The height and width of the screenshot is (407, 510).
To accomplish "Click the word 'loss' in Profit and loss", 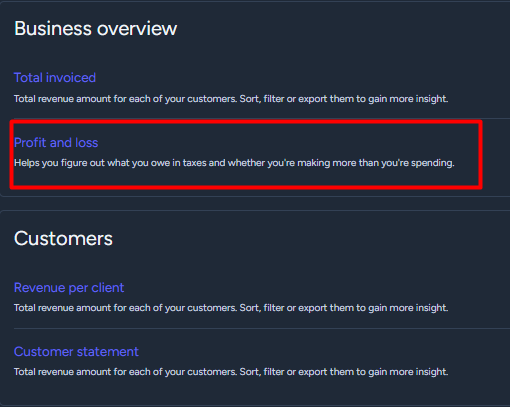I will click(x=87, y=143).
